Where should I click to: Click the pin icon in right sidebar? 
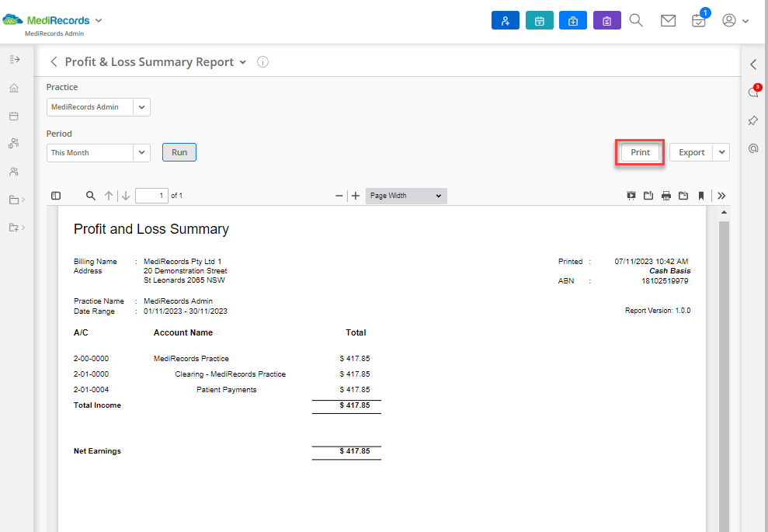tap(753, 120)
